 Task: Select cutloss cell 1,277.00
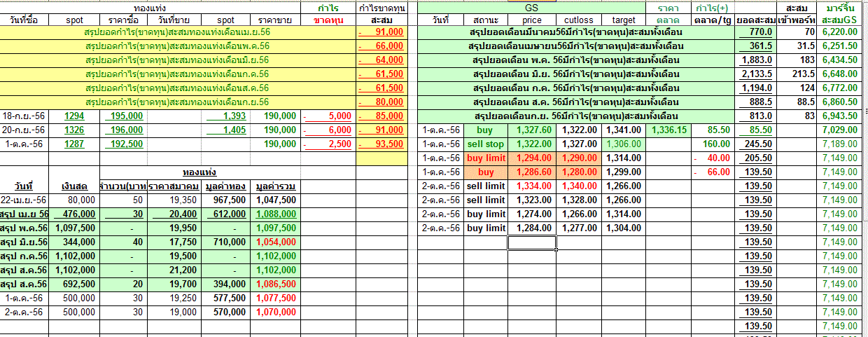(x=579, y=228)
